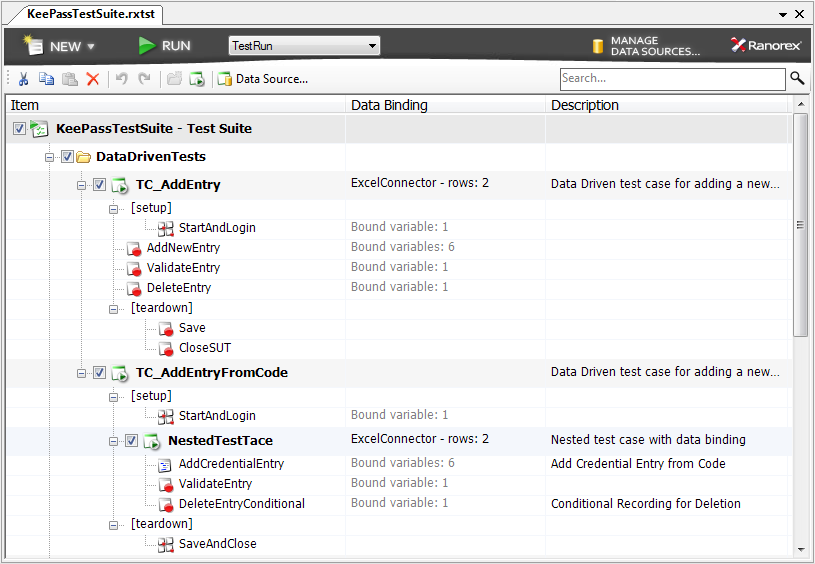Click the Undo arrow icon
The image size is (815, 564).
click(x=122, y=79)
